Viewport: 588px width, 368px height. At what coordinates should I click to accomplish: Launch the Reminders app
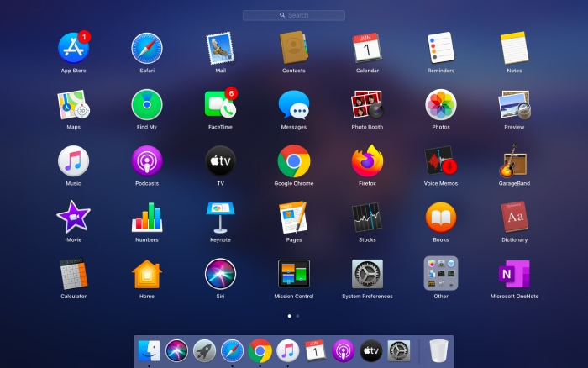tap(441, 48)
